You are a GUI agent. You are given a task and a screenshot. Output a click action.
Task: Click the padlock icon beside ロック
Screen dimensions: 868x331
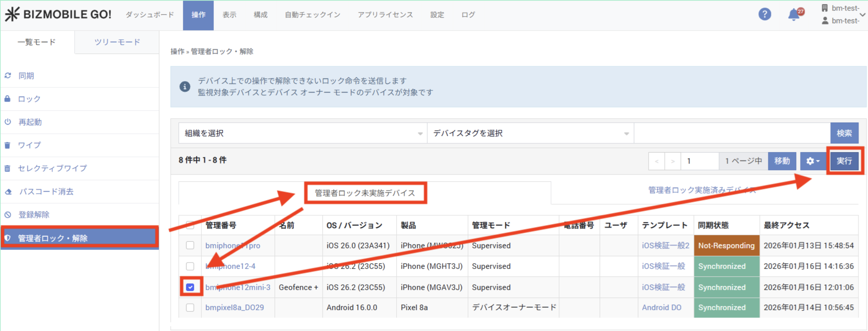(7, 99)
